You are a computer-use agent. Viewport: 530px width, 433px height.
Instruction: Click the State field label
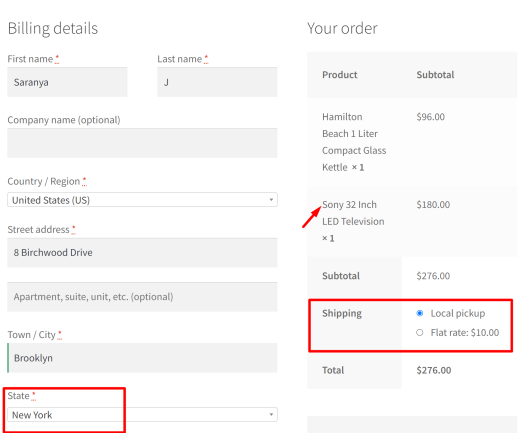tap(19, 396)
